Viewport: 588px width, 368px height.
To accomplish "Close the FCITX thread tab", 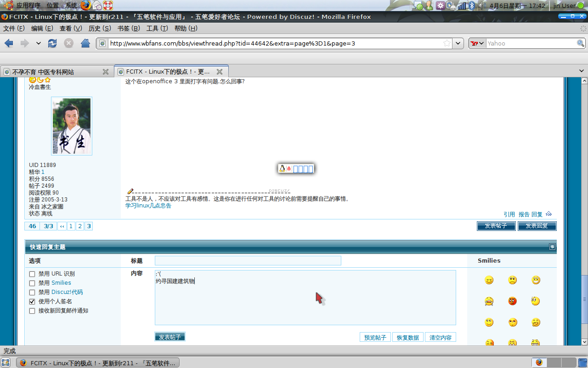I will [x=220, y=72].
